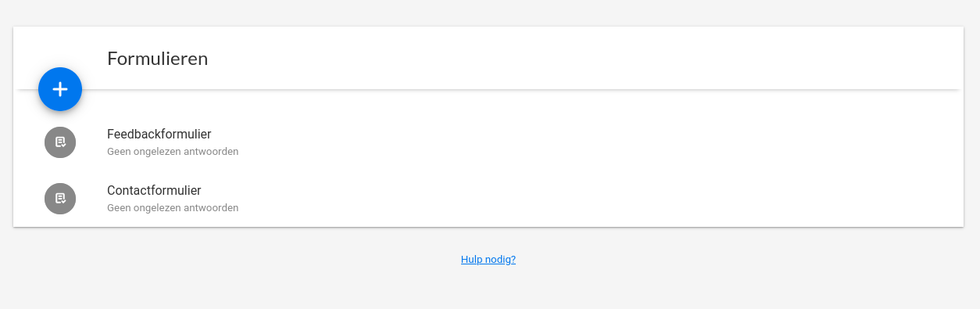Open the Feedbackformulier list entry
The width and height of the screenshot is (980, 309).
click(488, 142)
